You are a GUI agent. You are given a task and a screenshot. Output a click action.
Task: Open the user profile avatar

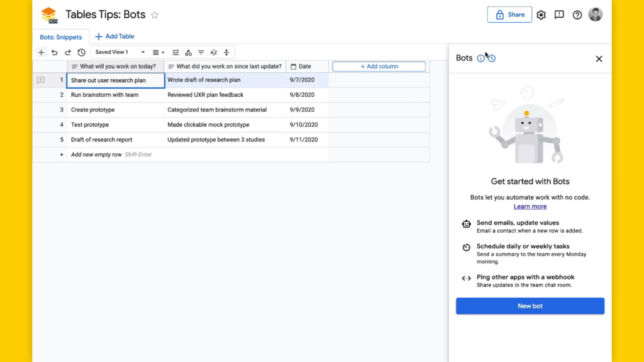[595, 14]
